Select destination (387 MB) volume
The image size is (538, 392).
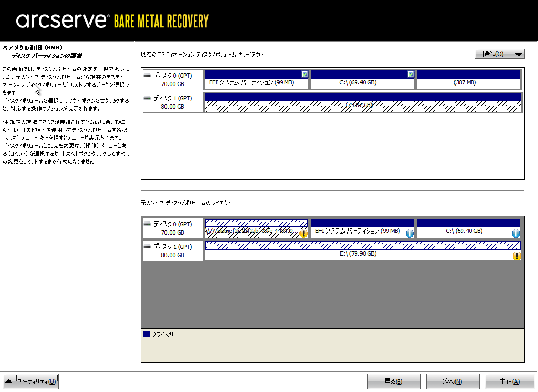click(469, 79)
